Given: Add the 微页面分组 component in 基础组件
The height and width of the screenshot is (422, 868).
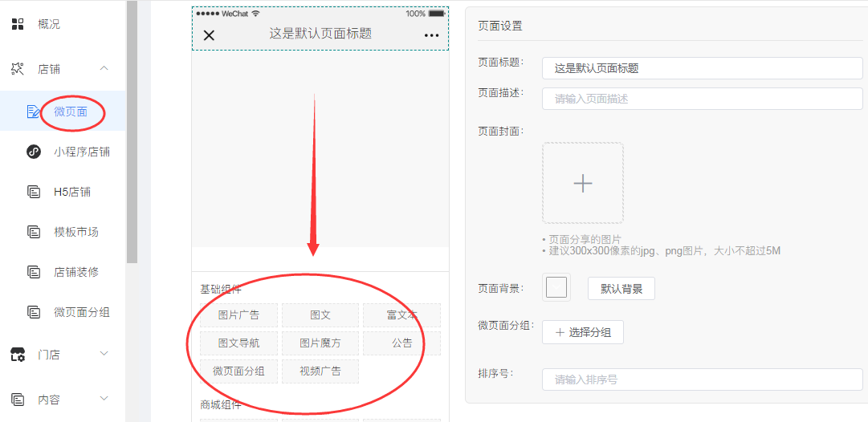Looking at the screenshot, I should [238, 371].
